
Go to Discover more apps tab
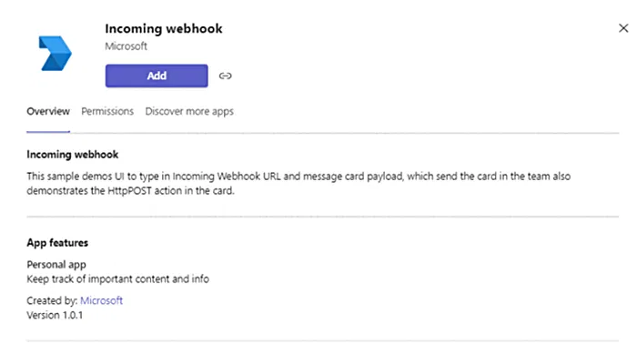click(189, 111)
